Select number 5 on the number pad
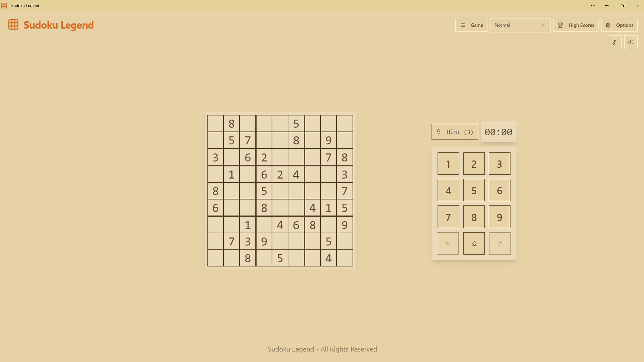The image size is (644, 362). (474, 190)
